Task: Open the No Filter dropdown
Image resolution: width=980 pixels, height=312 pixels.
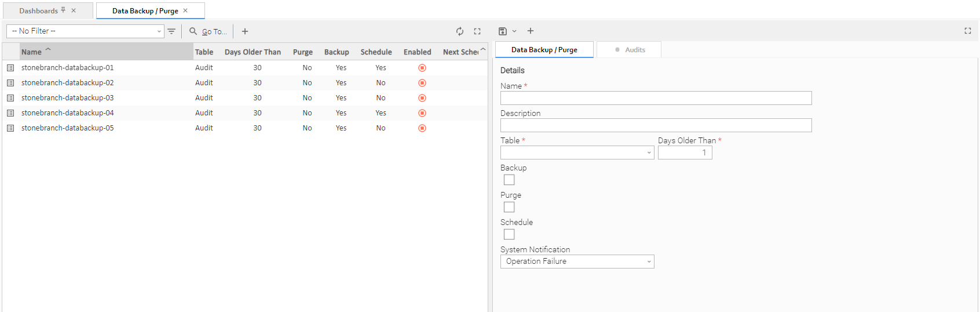Action: click(86, 31)
